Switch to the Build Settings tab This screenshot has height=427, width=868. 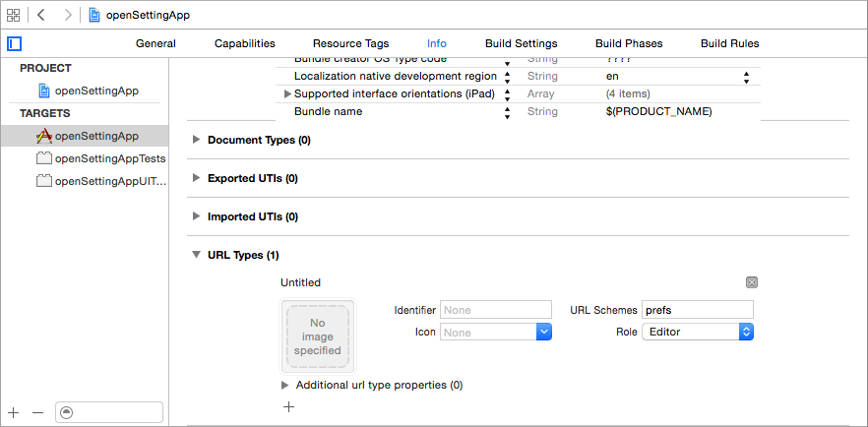pos(521,43)
